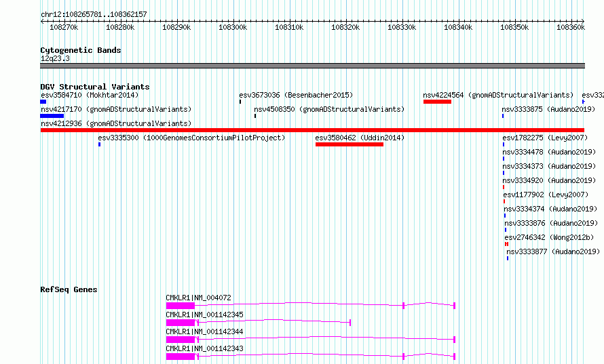Open CMKLR1|NM_001142343 transcript label

point(204,348)
